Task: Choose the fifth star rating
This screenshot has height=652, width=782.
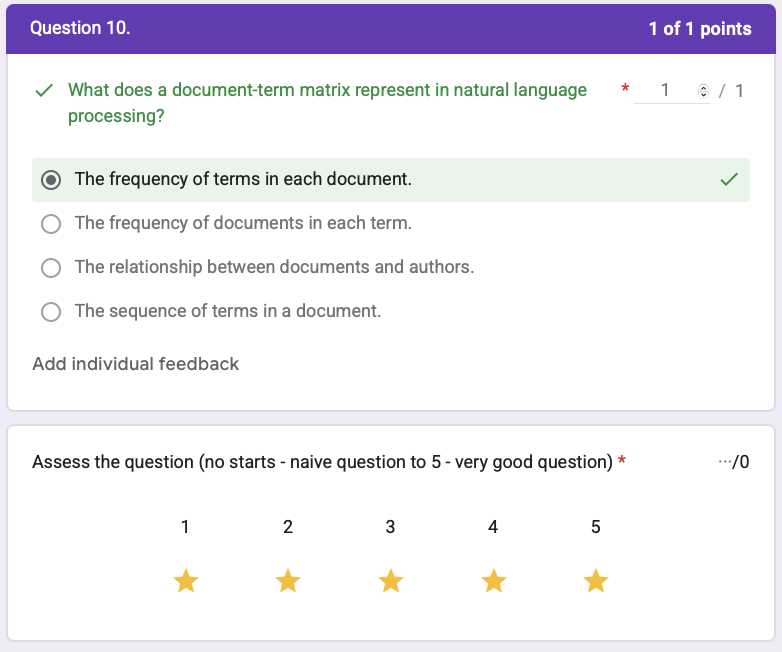Action: pos(596,581)
